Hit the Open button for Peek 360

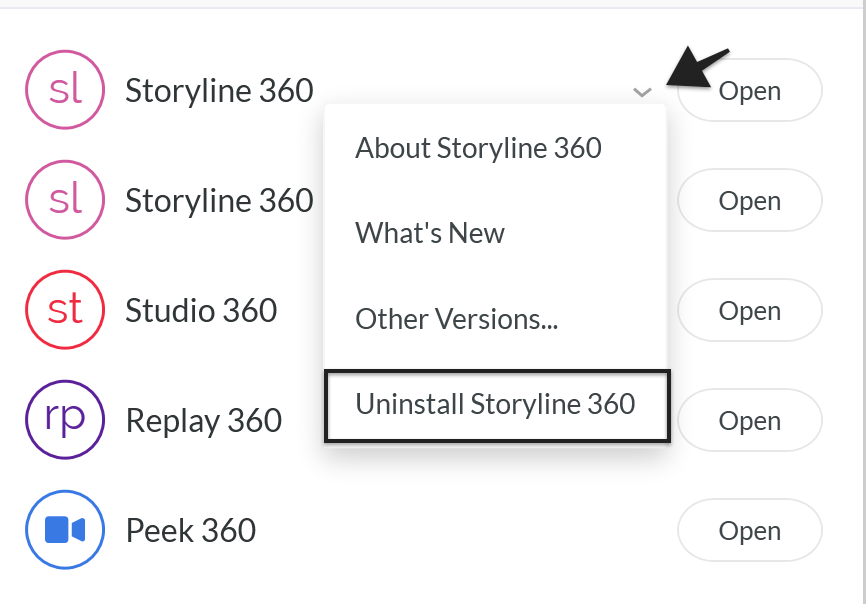(x=750, y=530)
